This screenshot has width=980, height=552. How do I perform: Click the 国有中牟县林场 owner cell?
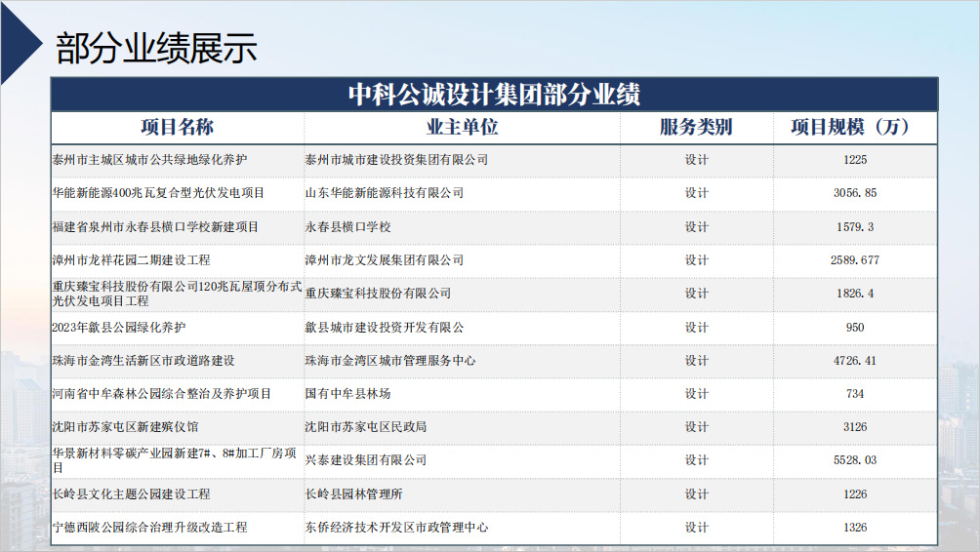tap(347, 394)
